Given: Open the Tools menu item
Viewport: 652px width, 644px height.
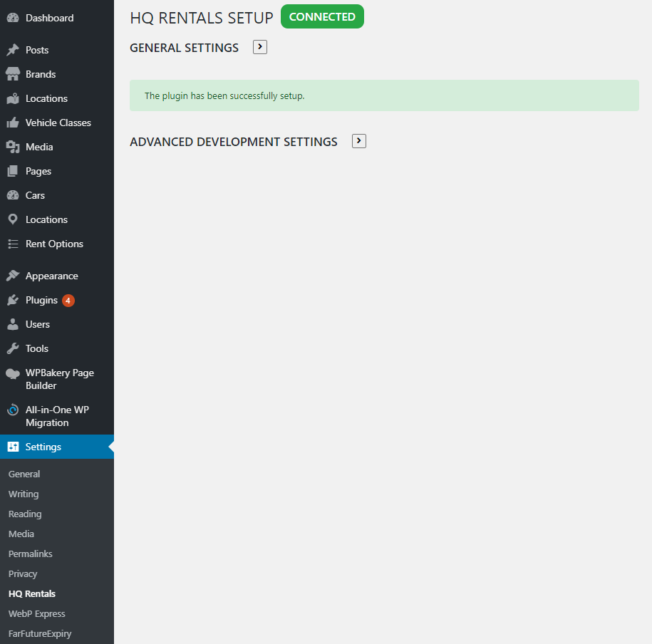Looking at the screenshot, I should click(x=57, y=348).
